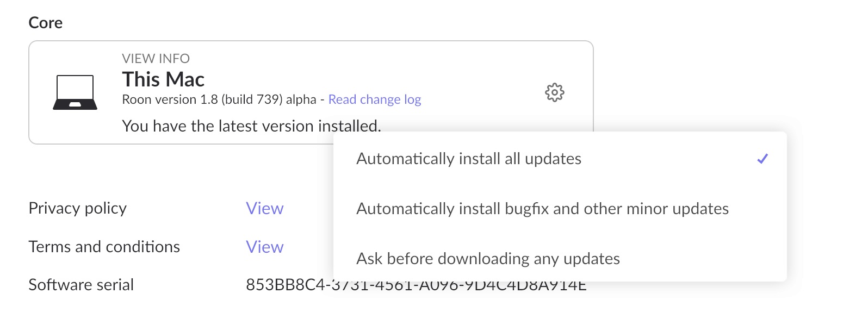The height and width of the screenshot is (312, 868).
Task: Click the Core section heading
Action: tap(46, 23)
